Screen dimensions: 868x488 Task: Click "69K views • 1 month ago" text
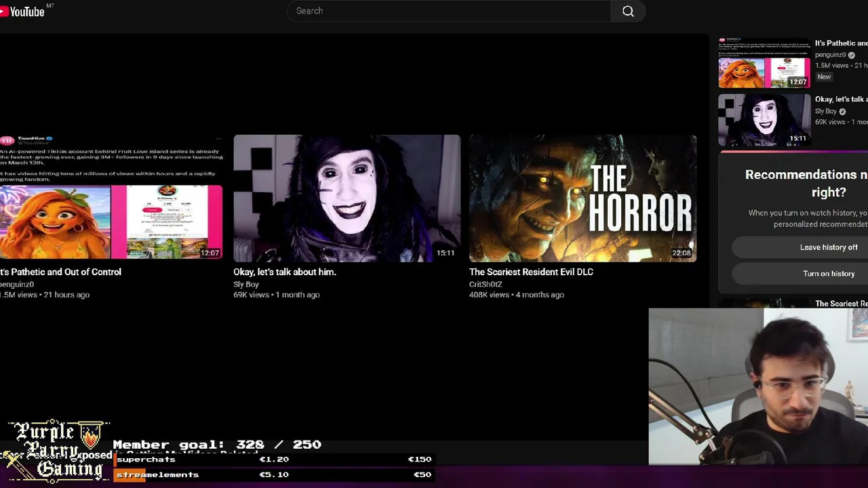pyautogui.click(x=277, y=295)
